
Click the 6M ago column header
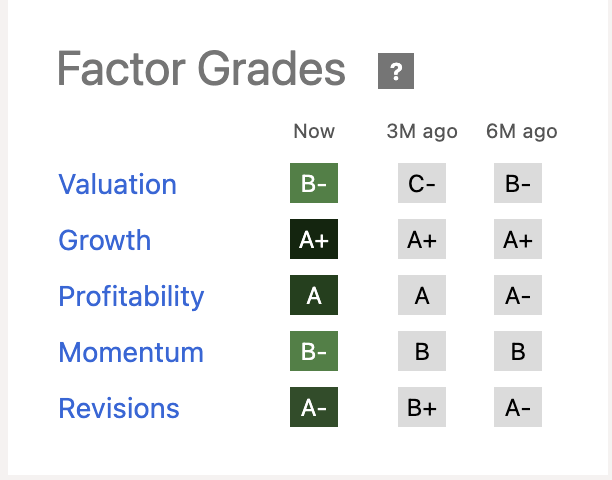coord(520,132)
